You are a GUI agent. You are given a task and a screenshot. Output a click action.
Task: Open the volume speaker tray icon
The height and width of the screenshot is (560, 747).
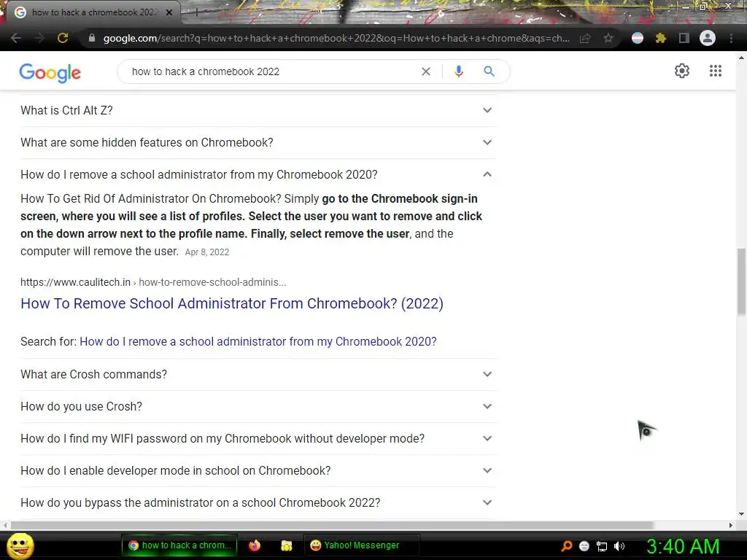[x=619, y=546]
